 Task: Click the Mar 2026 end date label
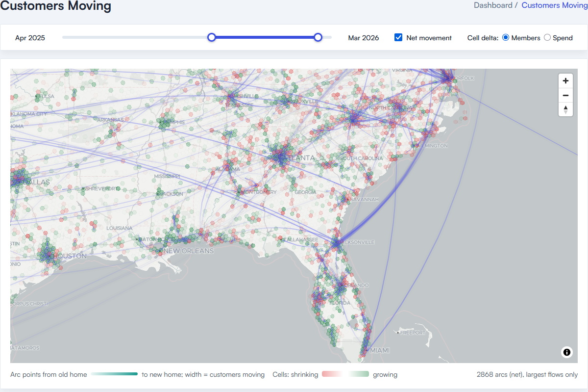tap(364, 38)
